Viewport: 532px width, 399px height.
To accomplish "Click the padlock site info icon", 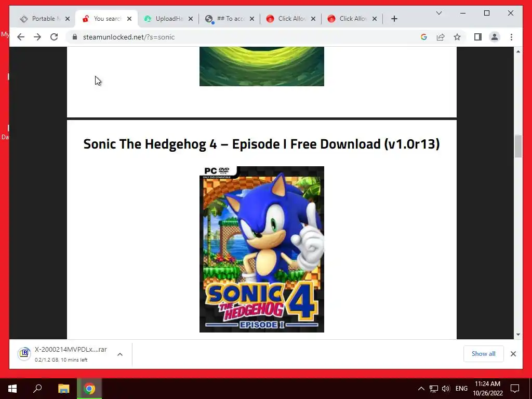I will [x=75, y=37].
